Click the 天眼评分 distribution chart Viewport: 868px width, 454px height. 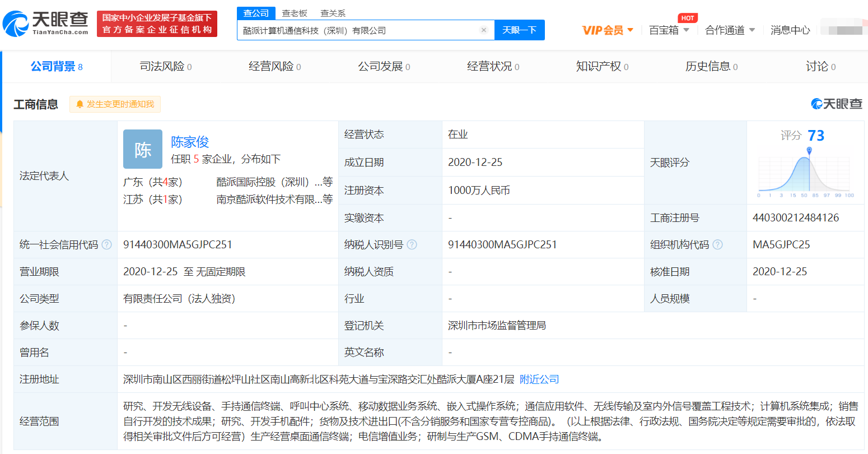click(x=806, y=173)
